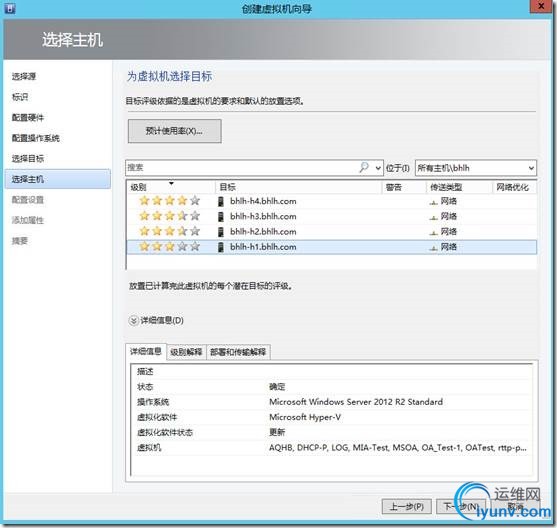
Task: Go to the 选择目标 wizard step
Action: click(28, 159)
